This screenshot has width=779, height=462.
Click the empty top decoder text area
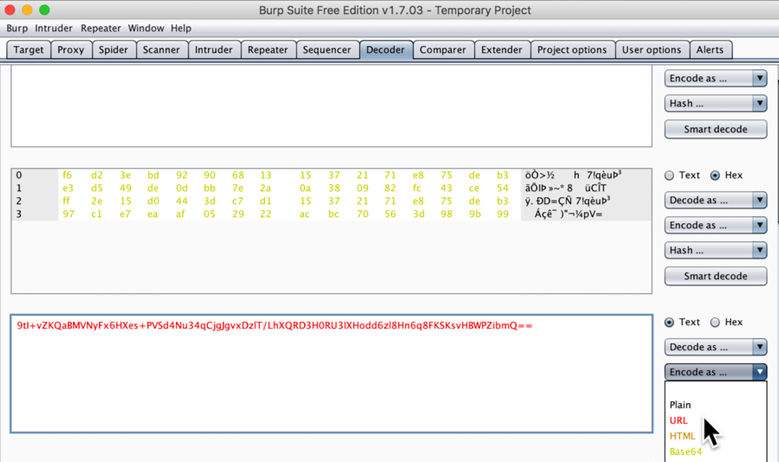coord(331,106)
